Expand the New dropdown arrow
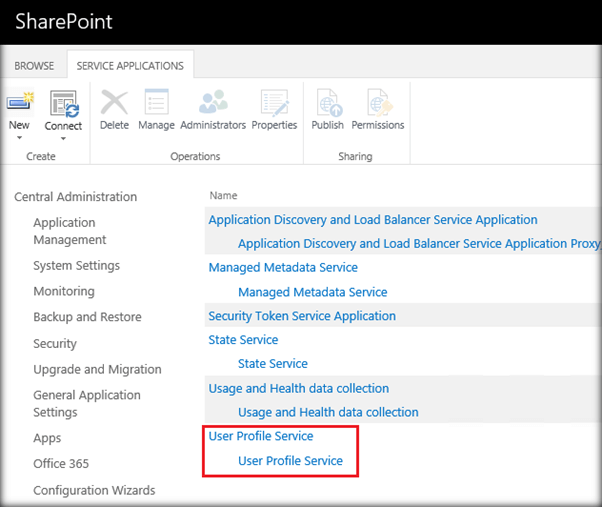602x507 pixels. 19,138
